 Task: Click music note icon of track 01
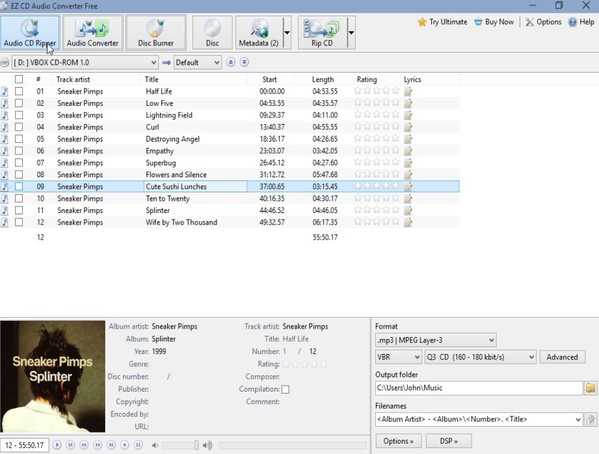tap(5, 91)
